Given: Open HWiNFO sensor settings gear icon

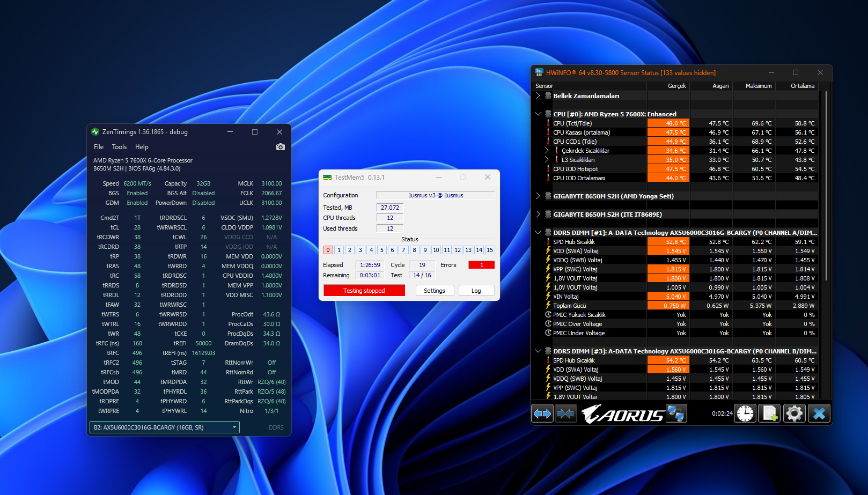Looking at the screenshot, I should [x=794, y=413].
